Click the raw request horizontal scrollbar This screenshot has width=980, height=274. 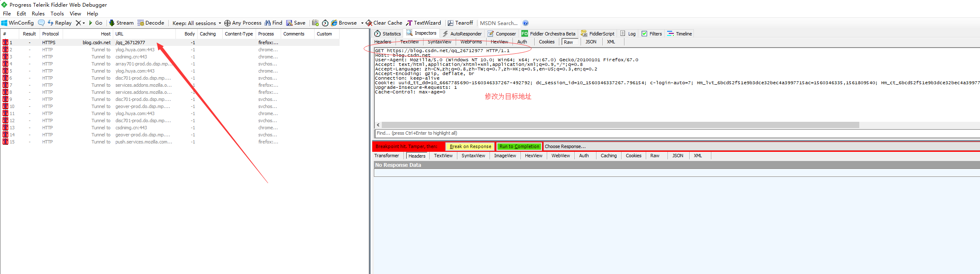tap(620, 125)
